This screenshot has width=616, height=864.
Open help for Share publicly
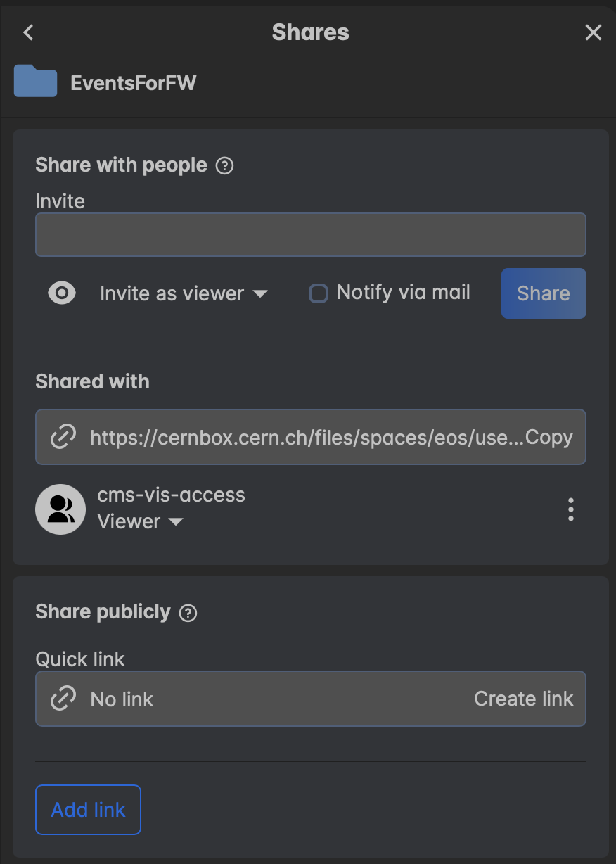point(188,613)
